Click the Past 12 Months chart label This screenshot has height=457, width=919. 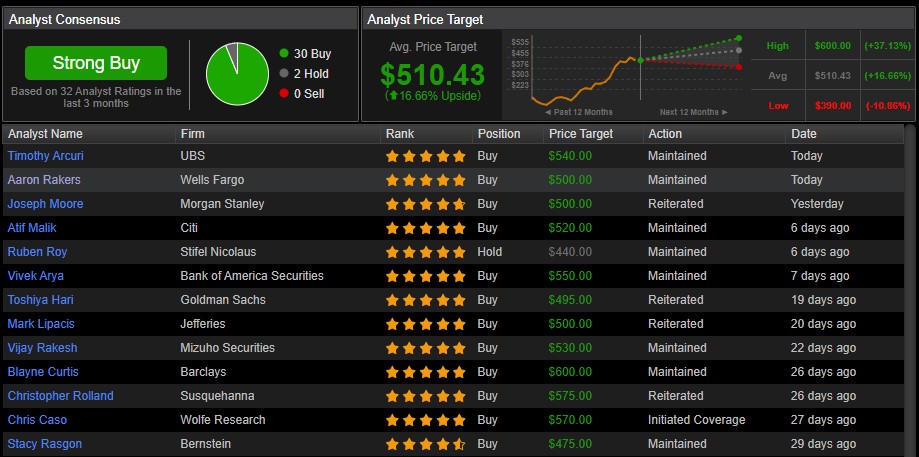click(578, 112)
